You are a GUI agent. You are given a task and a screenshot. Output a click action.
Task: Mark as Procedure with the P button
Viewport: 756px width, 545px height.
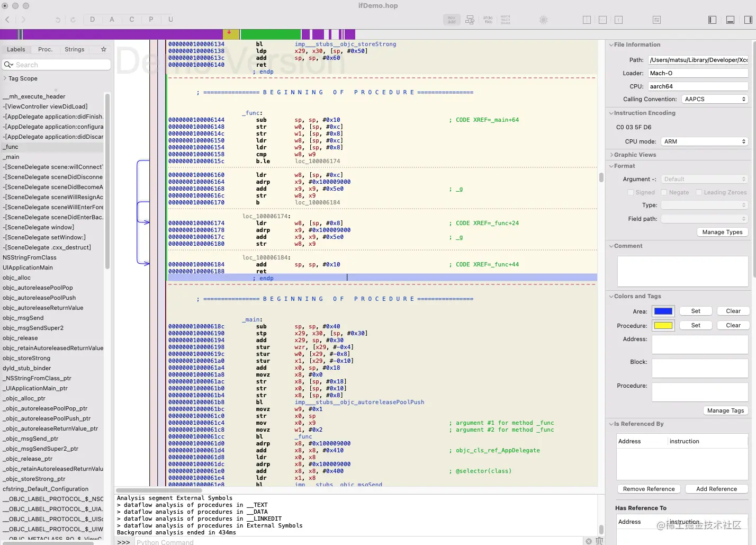(151, 20)
